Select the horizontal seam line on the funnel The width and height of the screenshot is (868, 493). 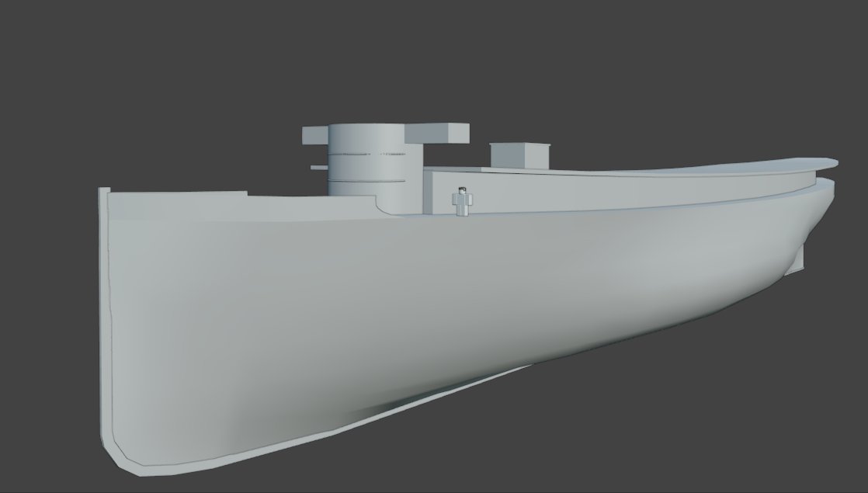(x=365, y=153)
